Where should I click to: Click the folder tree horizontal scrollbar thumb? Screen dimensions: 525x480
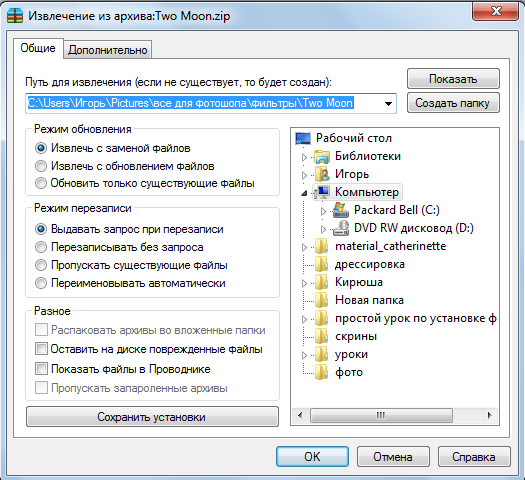coord(381,415)
